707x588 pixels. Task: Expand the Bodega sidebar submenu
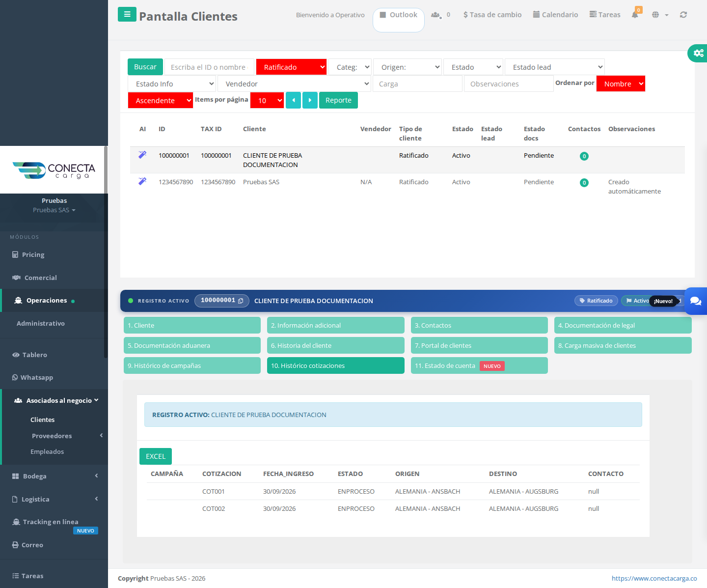(54, 476)
